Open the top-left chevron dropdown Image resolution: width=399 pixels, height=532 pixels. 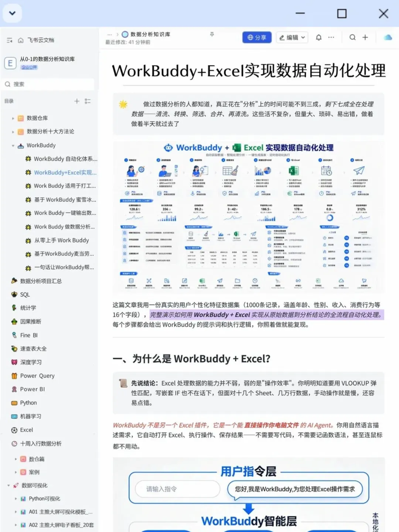[12, 13]
